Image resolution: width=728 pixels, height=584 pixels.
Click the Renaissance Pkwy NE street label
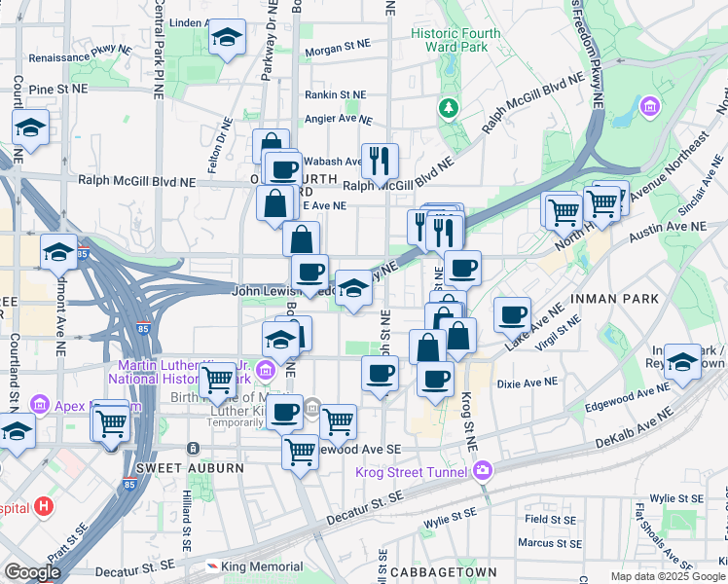tap(81, 54)
